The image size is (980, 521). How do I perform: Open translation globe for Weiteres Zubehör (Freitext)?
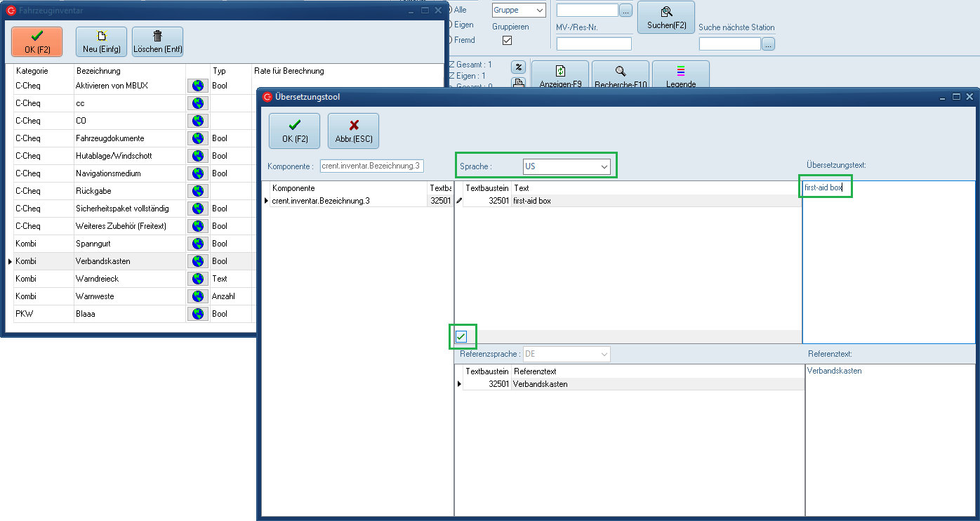click(198, 226)
